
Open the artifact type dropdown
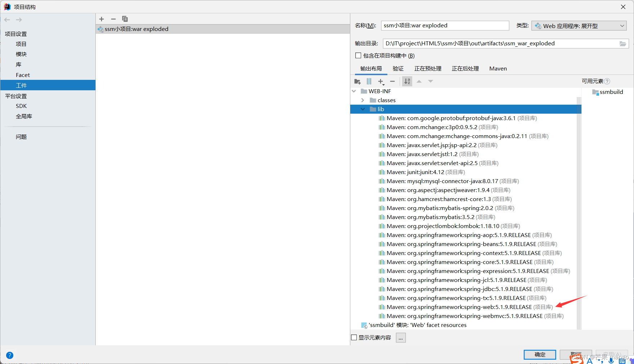(579, 26)
